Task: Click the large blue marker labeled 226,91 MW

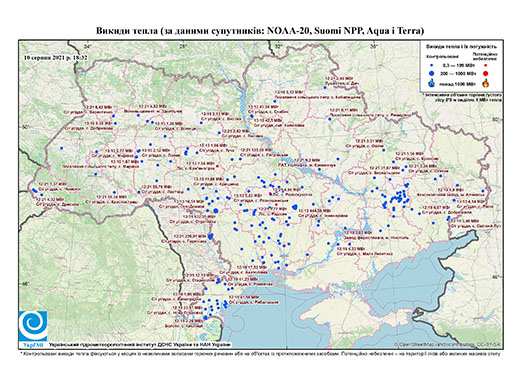Action: [x=210, y=236]
